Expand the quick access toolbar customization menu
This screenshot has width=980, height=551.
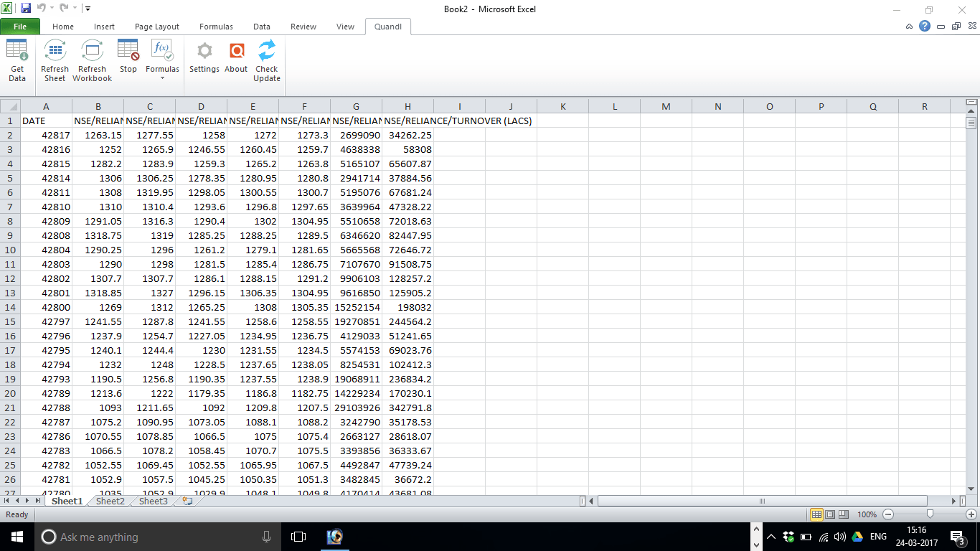(x=88, y=6)
